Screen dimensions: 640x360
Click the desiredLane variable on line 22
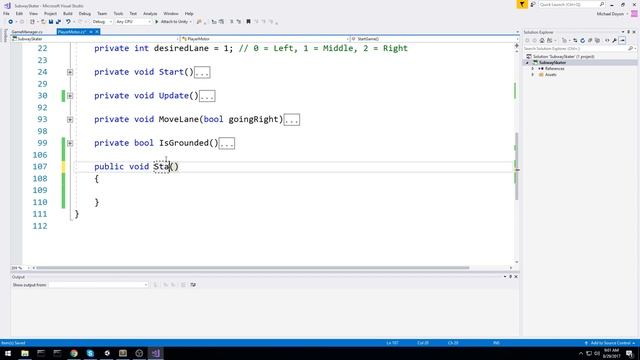tap(181, 48)
